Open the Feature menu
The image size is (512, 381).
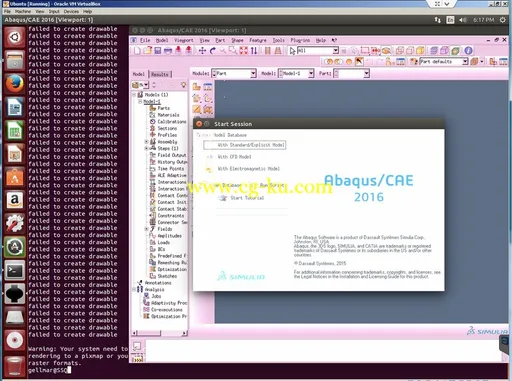(258, 40)
